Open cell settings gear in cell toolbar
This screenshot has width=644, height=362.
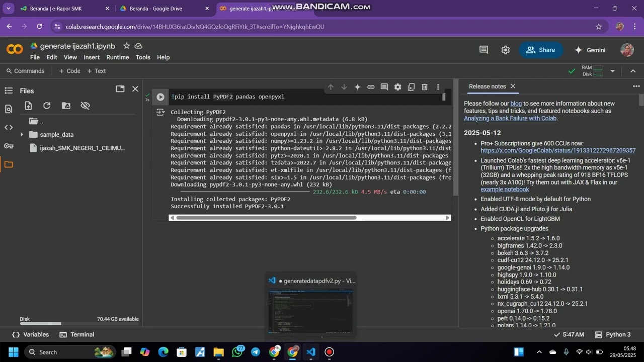[x=397, y=87]
